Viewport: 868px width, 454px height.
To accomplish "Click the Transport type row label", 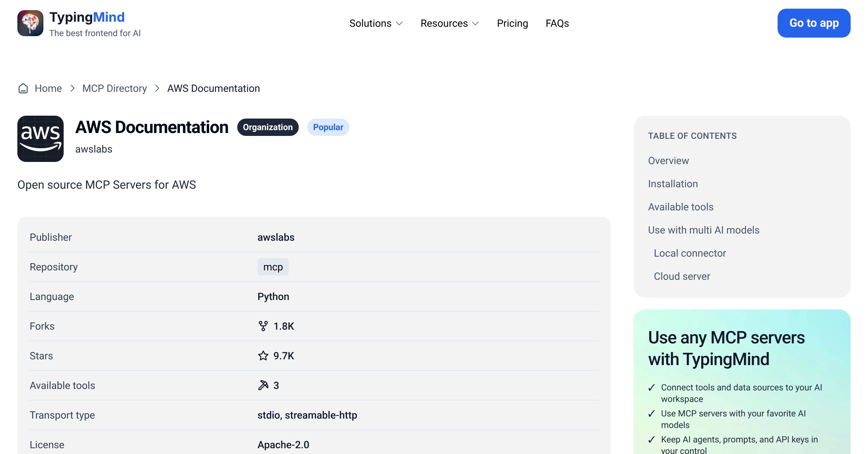I will pos(62,415).
